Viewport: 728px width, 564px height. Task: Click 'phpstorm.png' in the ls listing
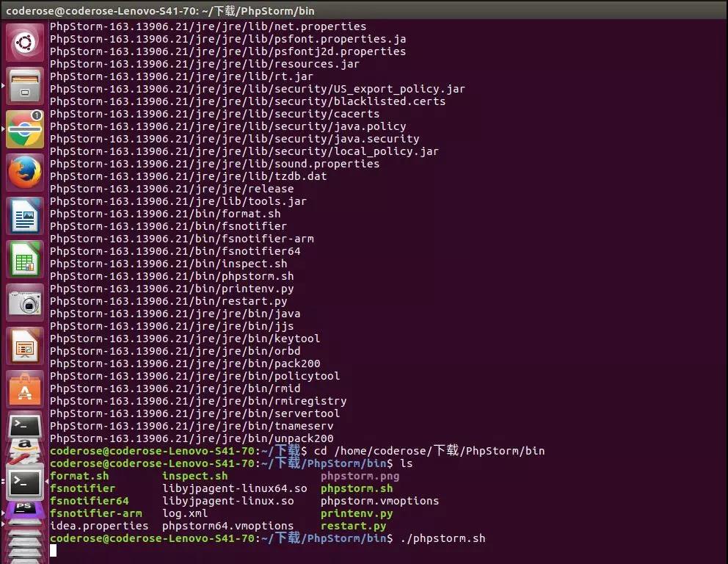(360, 476)
